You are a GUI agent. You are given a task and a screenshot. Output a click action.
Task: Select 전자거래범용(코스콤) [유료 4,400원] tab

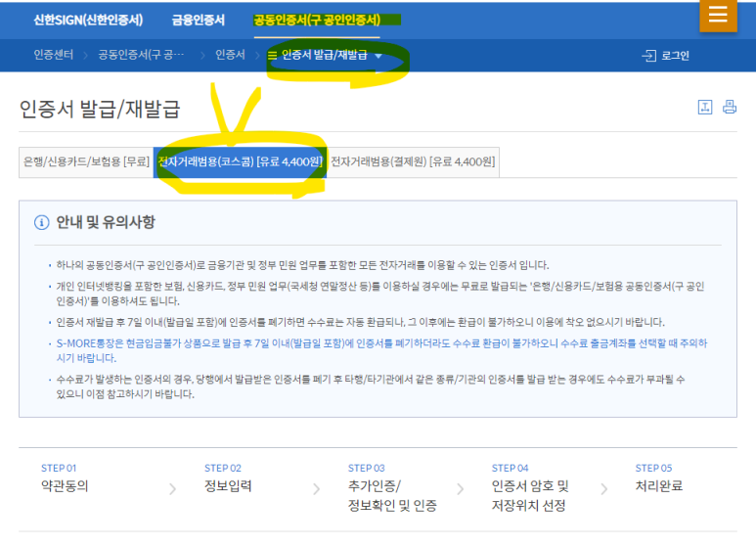click(x=241, y=161)
